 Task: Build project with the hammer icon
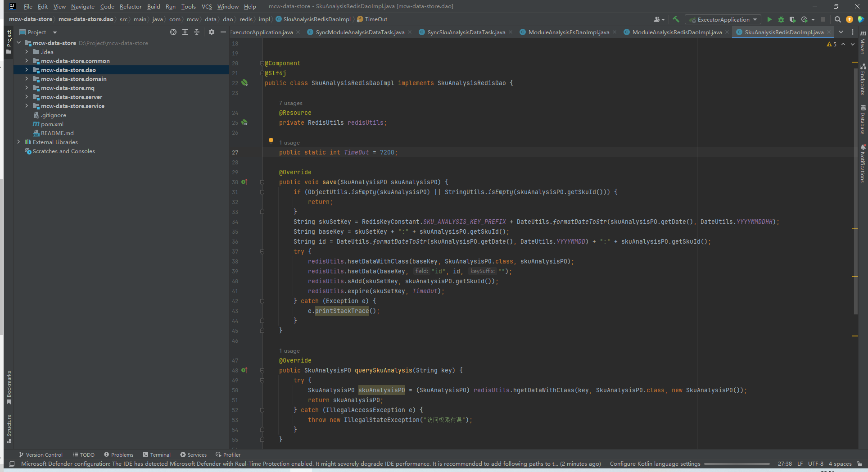pyautogui.click(x=676, y=19)
